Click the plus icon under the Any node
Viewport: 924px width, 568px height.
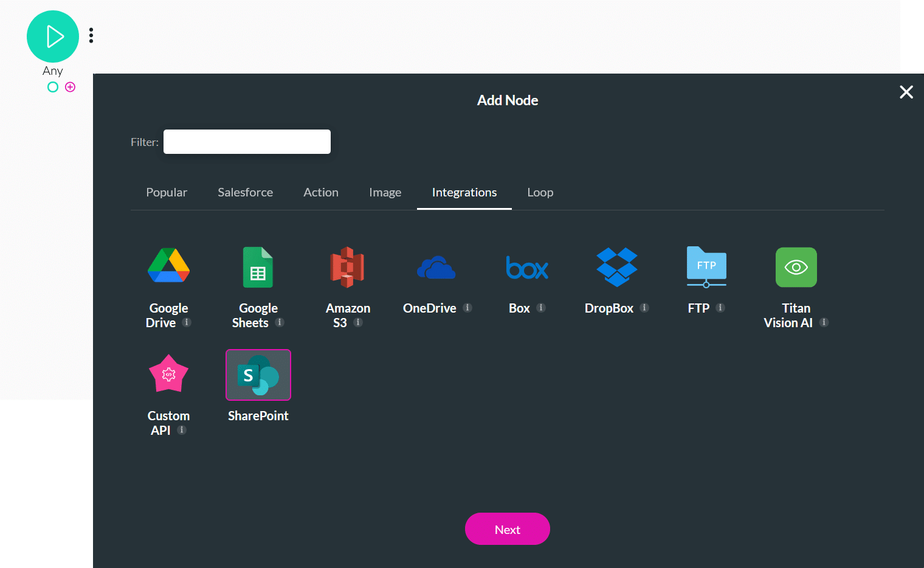(x=70, y=87)
